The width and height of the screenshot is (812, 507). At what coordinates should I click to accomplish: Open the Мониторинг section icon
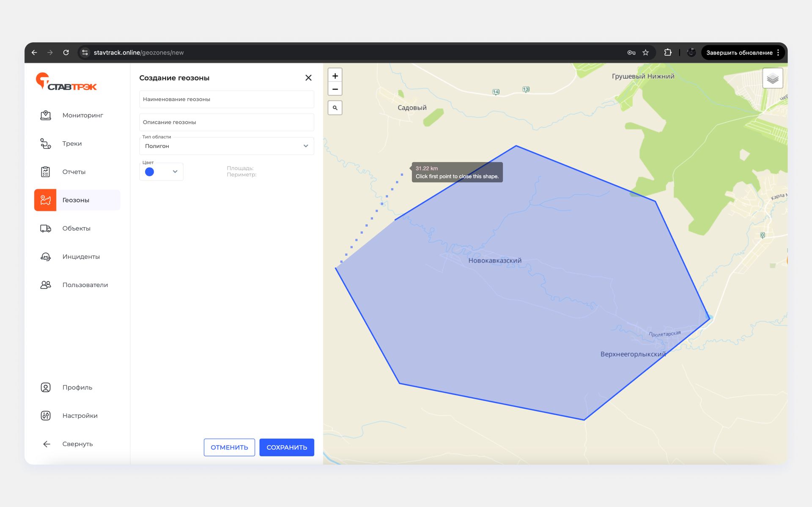click(x=46, y=115)
